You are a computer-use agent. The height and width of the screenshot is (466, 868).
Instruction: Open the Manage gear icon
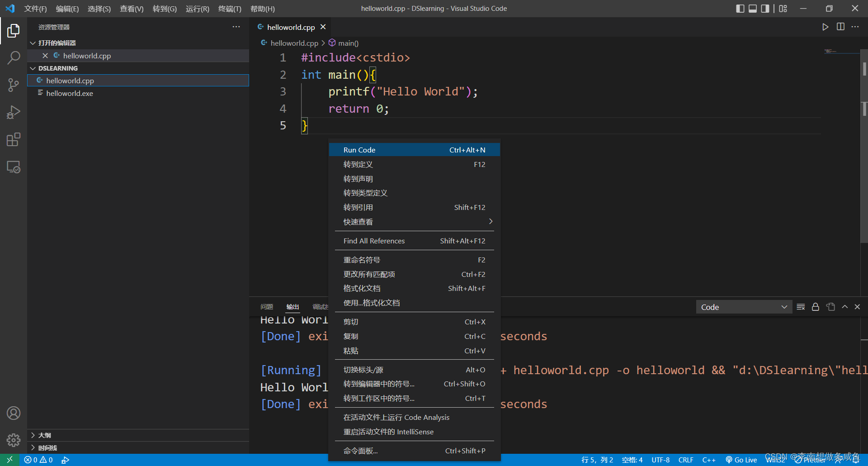click(14, 440)
